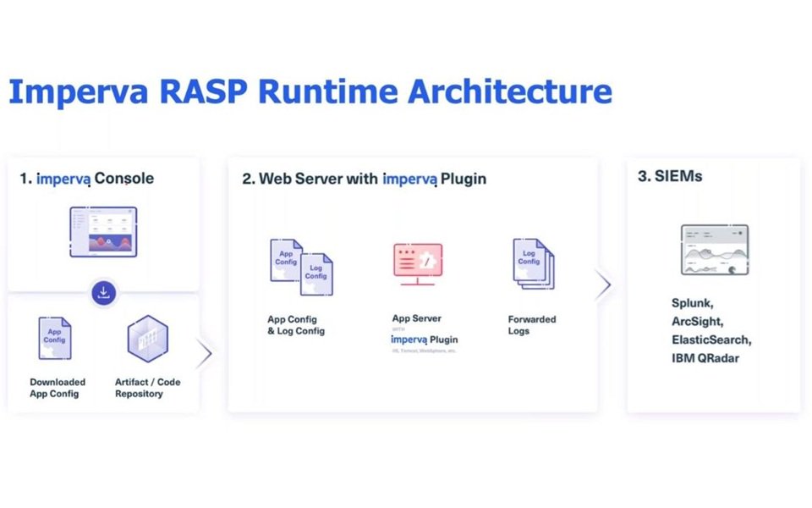Click the 'App Config & Log Config' label
Viewport: 812px width, 508px height.
(x=296, y=325)
